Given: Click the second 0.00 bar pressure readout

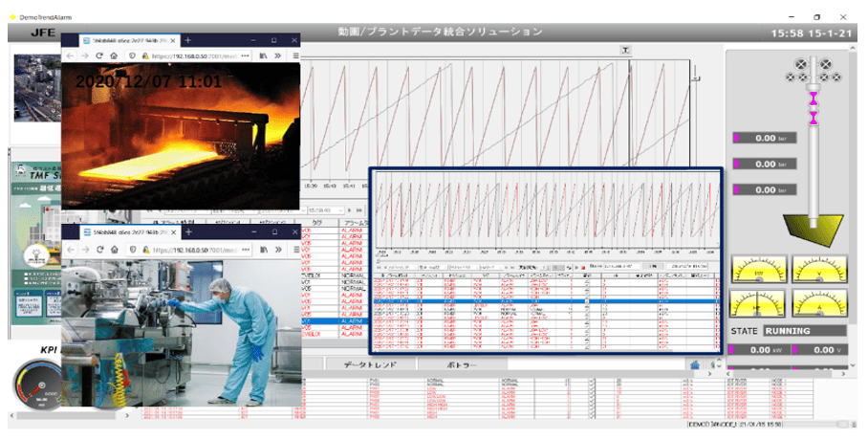Looking at the screenshot, I should [x=765, y=164].
